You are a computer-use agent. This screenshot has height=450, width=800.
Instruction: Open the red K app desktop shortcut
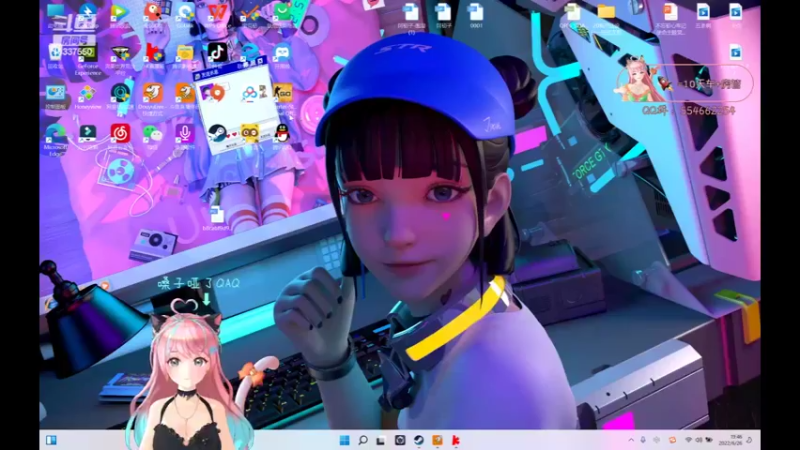pos(153,53)
